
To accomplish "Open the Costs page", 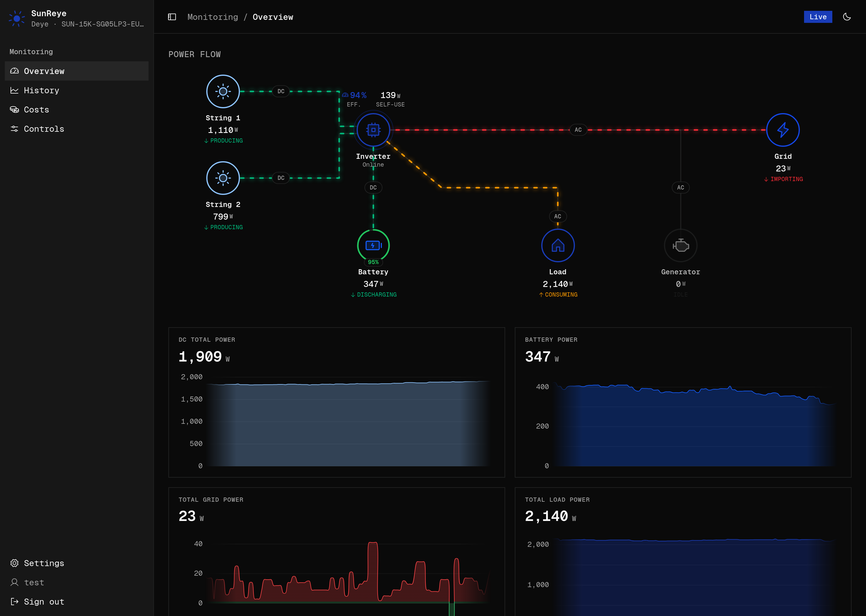I will click(77, 109).
